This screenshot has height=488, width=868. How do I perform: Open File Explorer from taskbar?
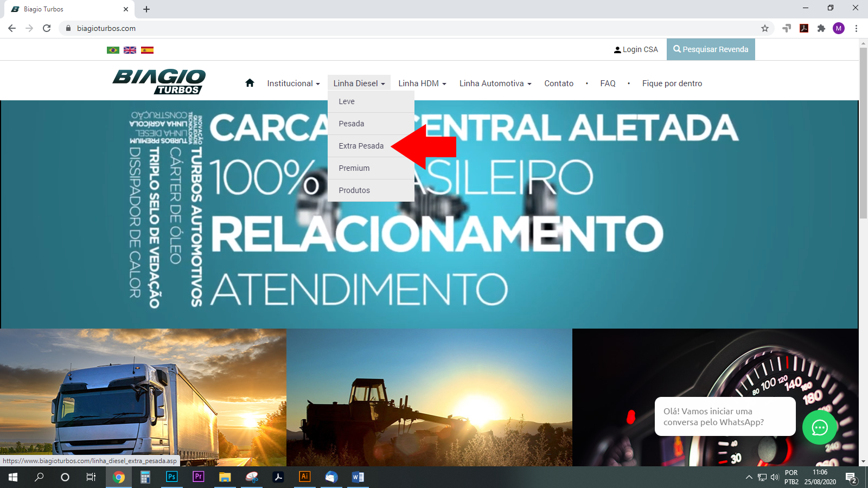[225, 477]
